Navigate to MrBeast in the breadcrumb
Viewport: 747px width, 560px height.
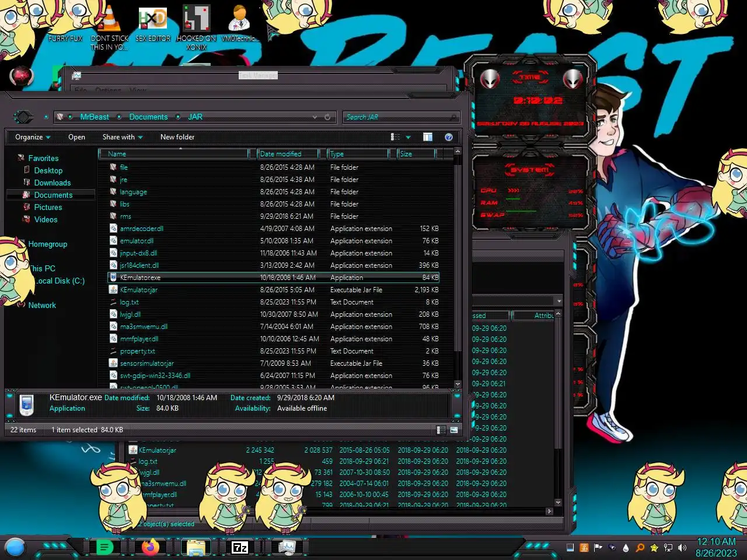pyautogui.click(x=95, y=117)
